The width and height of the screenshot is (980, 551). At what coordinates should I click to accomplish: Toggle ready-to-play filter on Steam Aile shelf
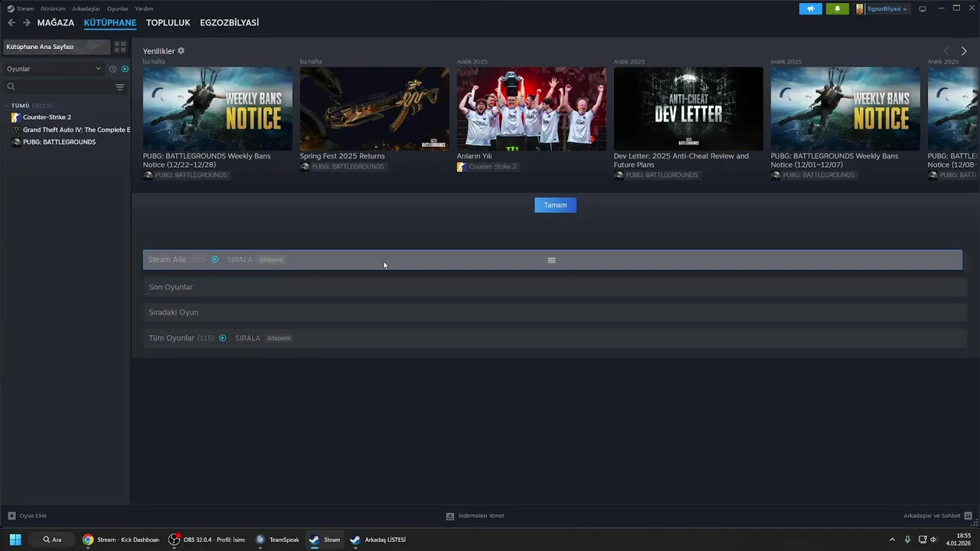click(214, 259)
